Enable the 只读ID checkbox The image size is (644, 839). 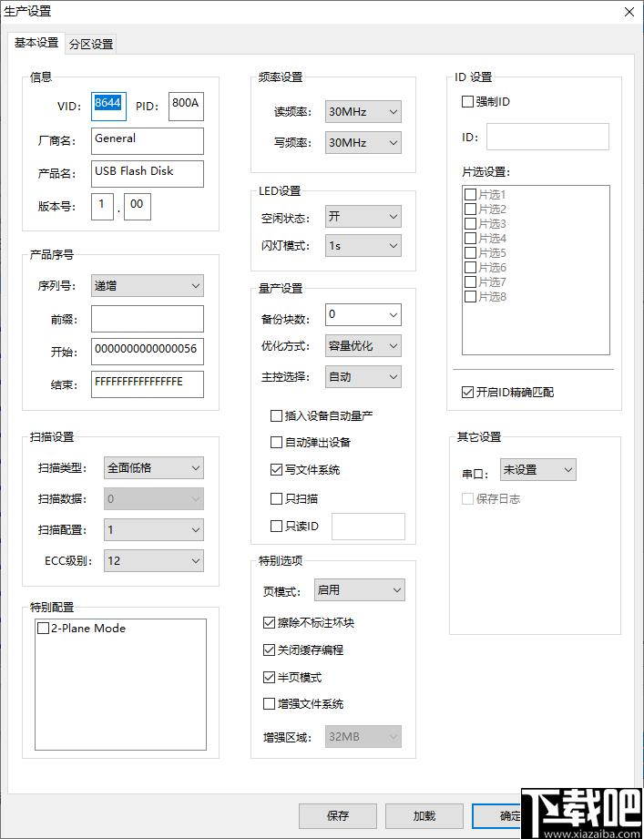pyautogui.click(x=277, y=527)
